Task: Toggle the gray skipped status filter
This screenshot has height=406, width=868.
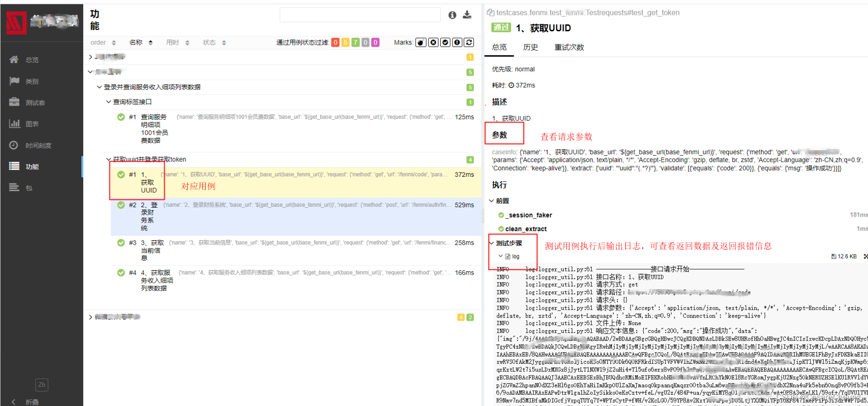Action: point(366,43)
